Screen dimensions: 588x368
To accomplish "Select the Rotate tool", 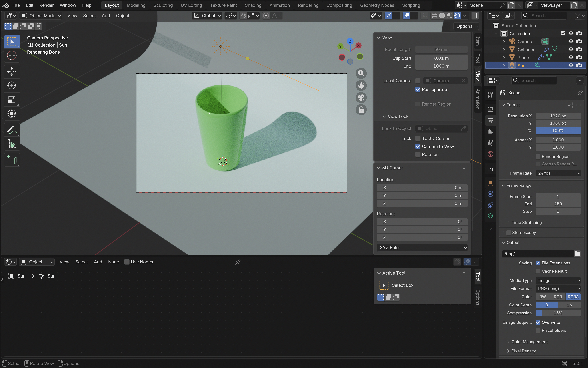I will pyautogui.click(x=12, y=86).
